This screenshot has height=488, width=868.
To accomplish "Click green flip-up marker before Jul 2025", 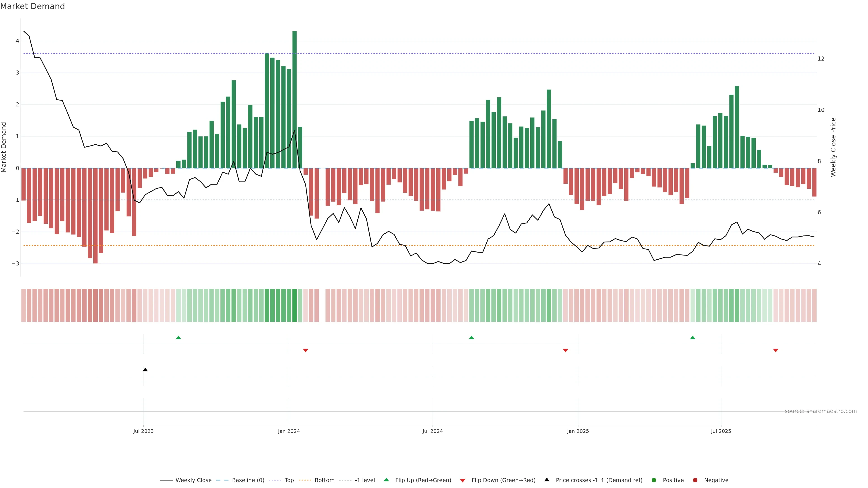I will (x=693, y=338).
